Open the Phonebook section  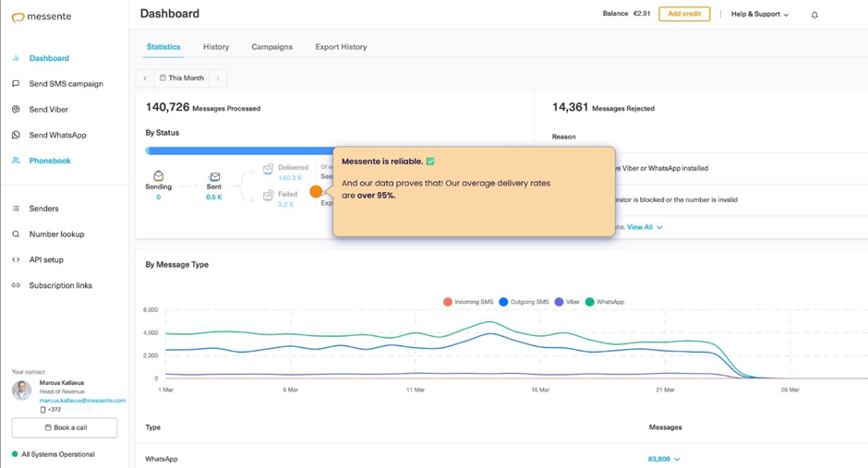(50, 161)
